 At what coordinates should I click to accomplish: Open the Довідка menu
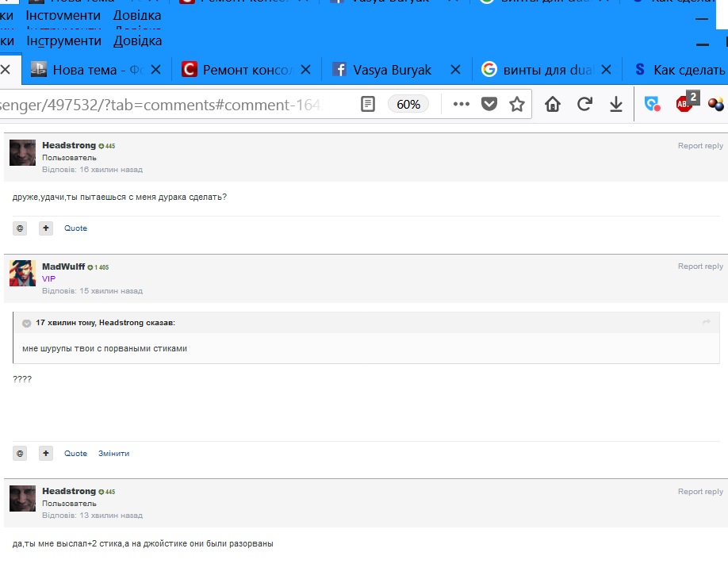click(137, 40)
